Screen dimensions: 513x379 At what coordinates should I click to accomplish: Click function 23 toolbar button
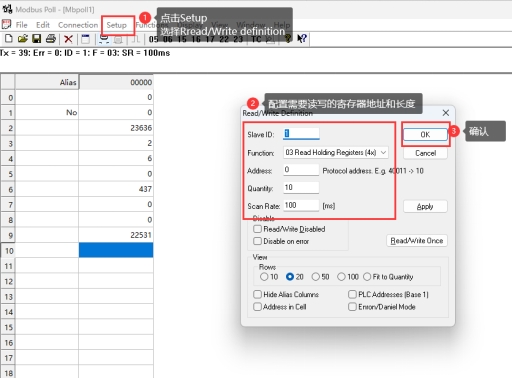[238, 39]
